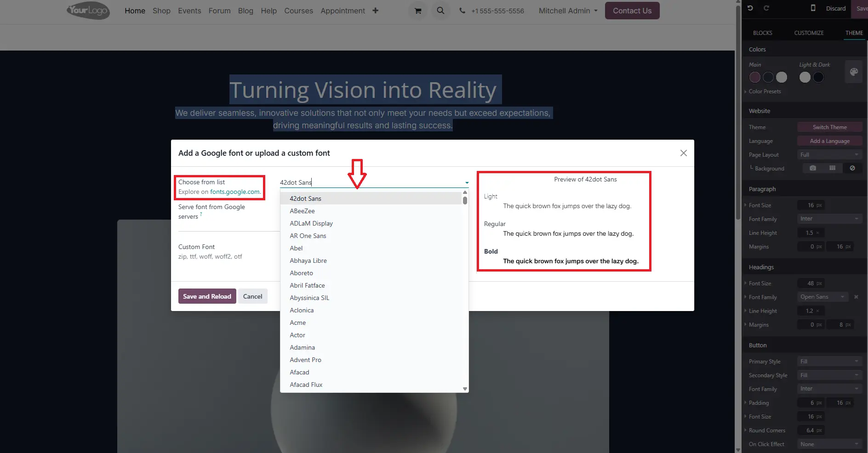Click the Discard button
This screenshot has width=868, height=453.
coord(835,8)
